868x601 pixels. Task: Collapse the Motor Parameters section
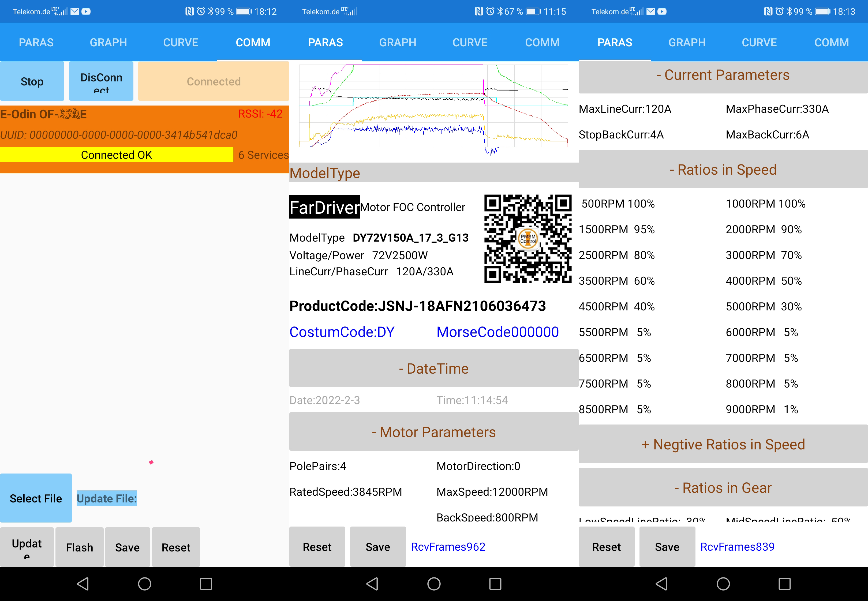click(x=433, y=432)
